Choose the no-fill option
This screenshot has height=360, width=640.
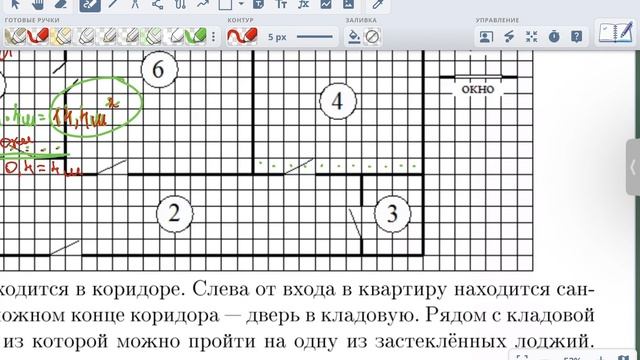pyautogui.click(x=372, y=37)
